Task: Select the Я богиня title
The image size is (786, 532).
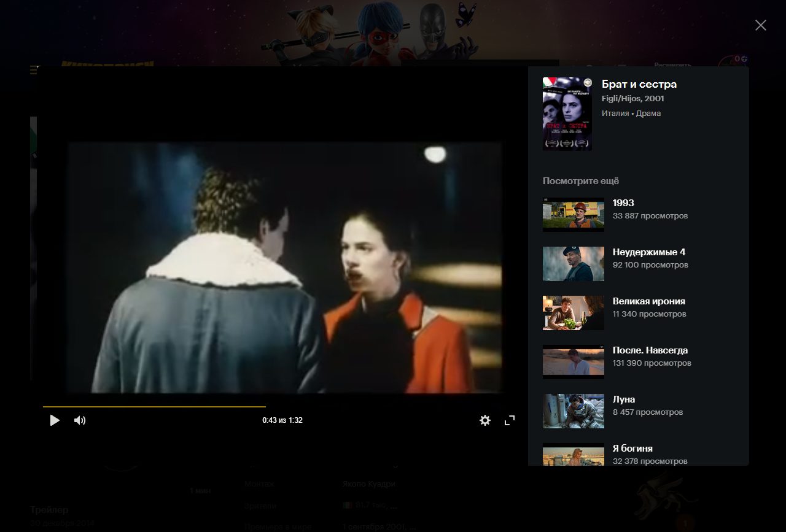Action: point(632,449)
